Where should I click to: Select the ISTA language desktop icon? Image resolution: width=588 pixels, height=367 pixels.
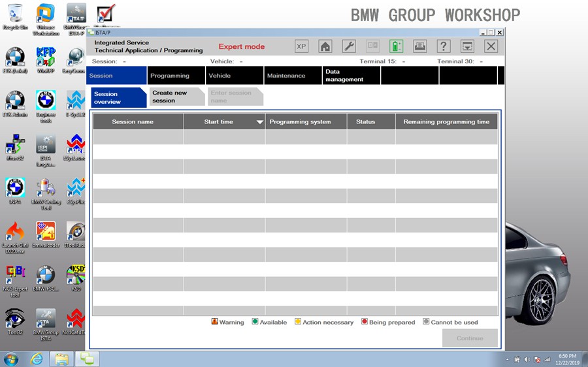46,150
